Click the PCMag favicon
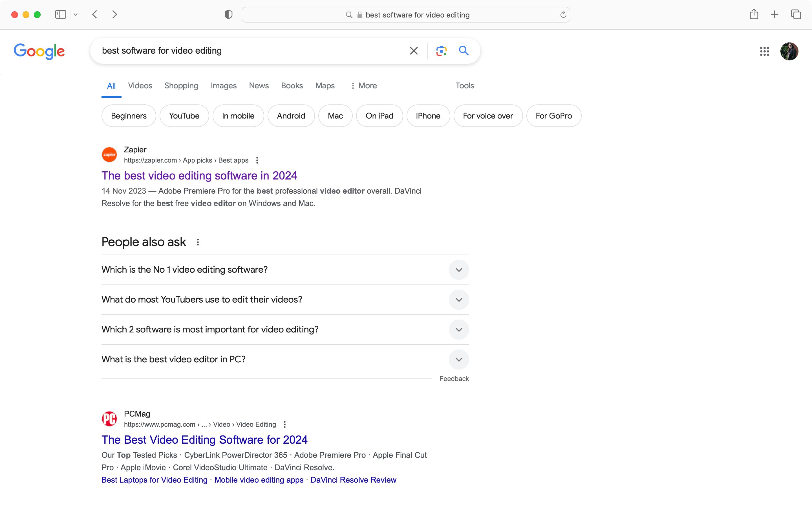This screenshot has height=508, width=812. pyautogui.click(x=109, y=419)
